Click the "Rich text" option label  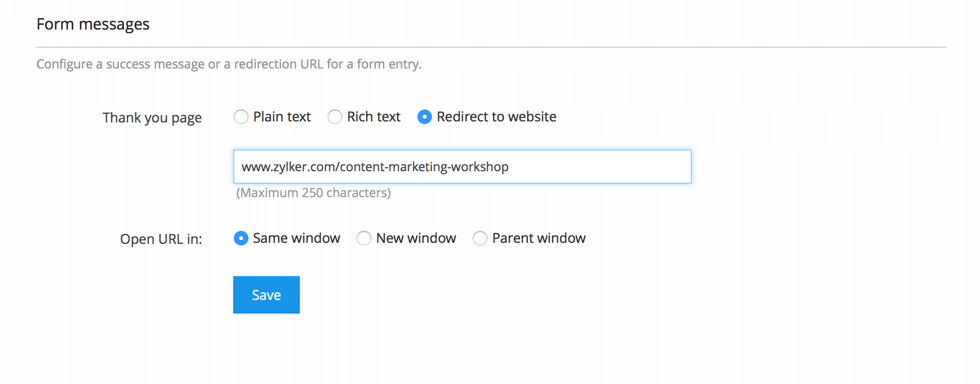374,117
